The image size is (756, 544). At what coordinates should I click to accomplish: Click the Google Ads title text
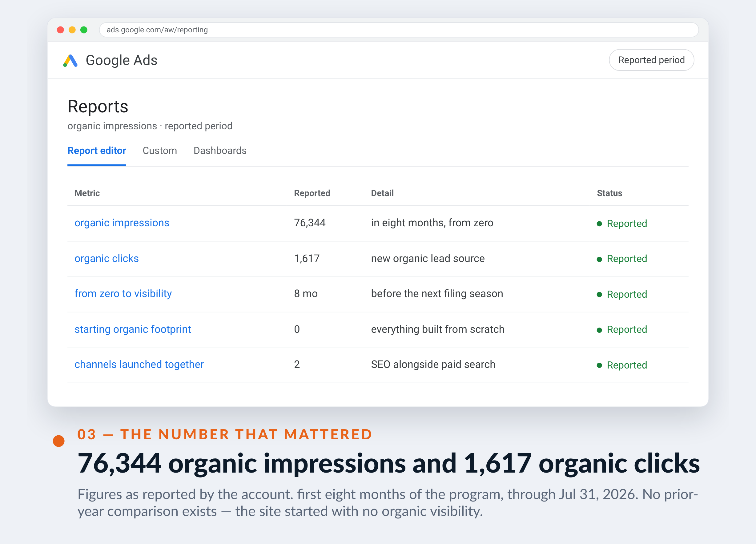[x=121, y=60]
